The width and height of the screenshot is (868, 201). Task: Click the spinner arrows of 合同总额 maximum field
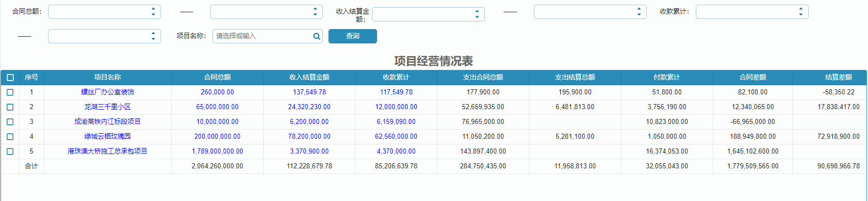click(315, 12)
